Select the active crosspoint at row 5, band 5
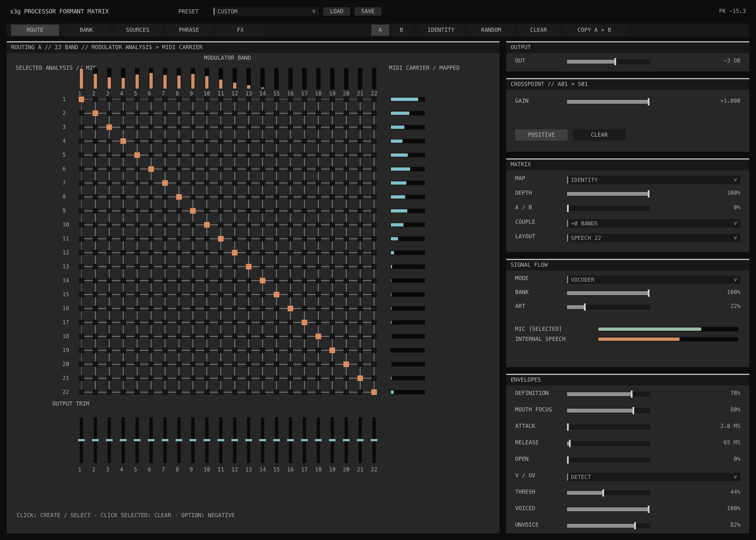This screenshot has width=756, height=540. point(137,155)
